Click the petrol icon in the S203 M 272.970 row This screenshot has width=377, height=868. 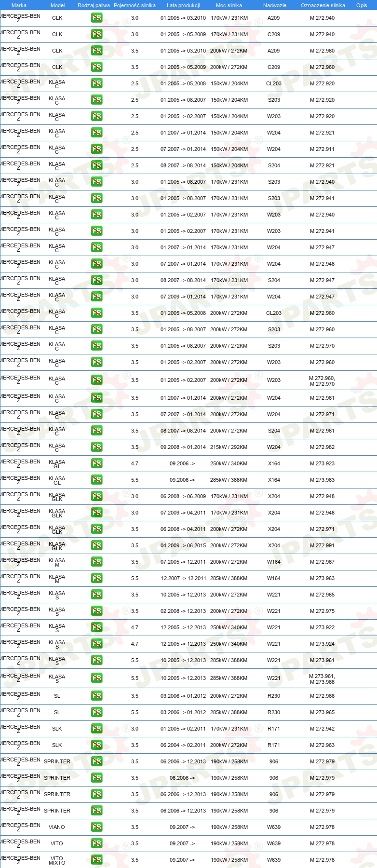96,346
